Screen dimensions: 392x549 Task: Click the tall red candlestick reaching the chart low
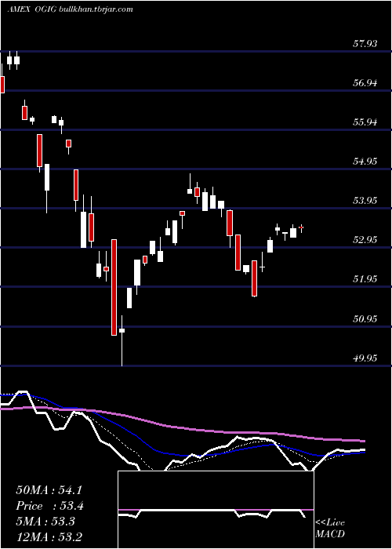[114, 288]
